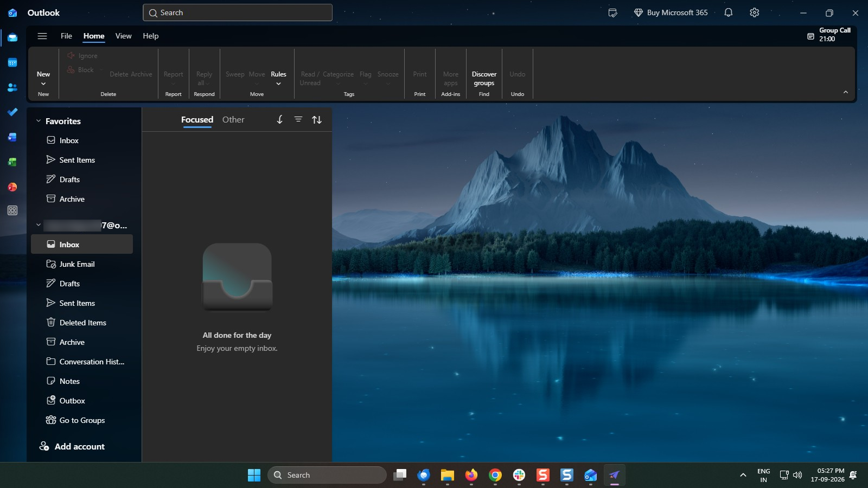The image size is (868, 488).
Task: Switch to the Focused inbox tab
Action: [197, 120]
